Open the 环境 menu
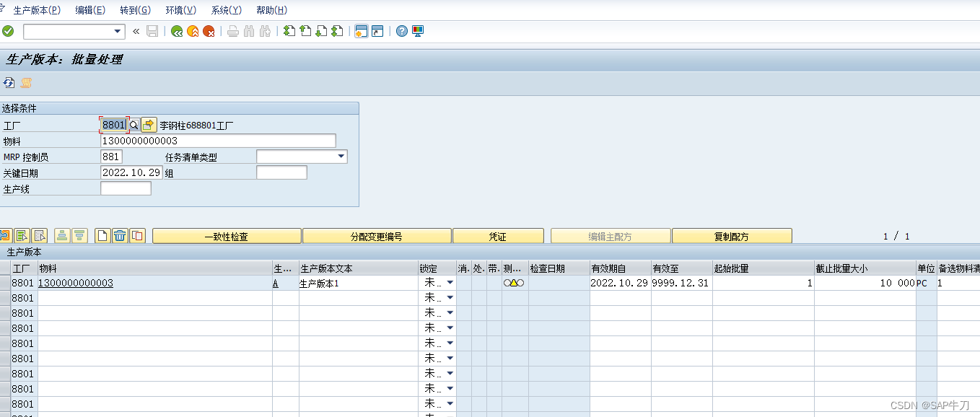The height and width of the screenshot is (417, 980). tap(180, 10)
